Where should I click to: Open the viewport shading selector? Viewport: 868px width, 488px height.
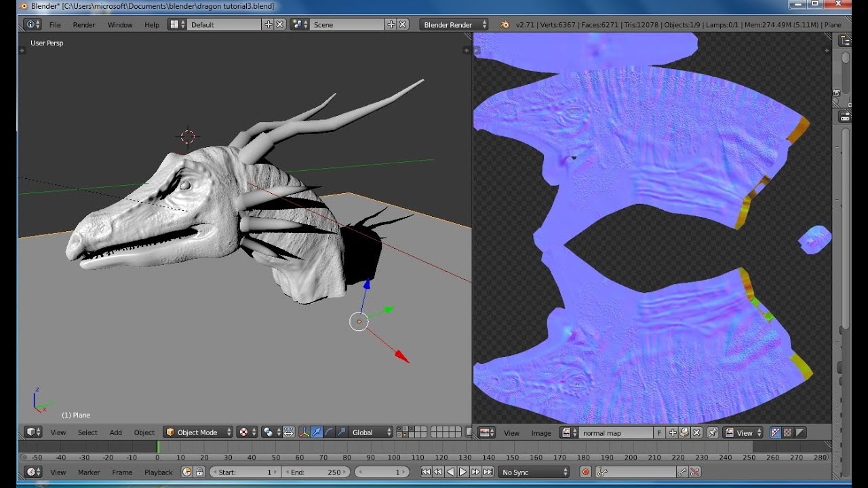(248, 432)
